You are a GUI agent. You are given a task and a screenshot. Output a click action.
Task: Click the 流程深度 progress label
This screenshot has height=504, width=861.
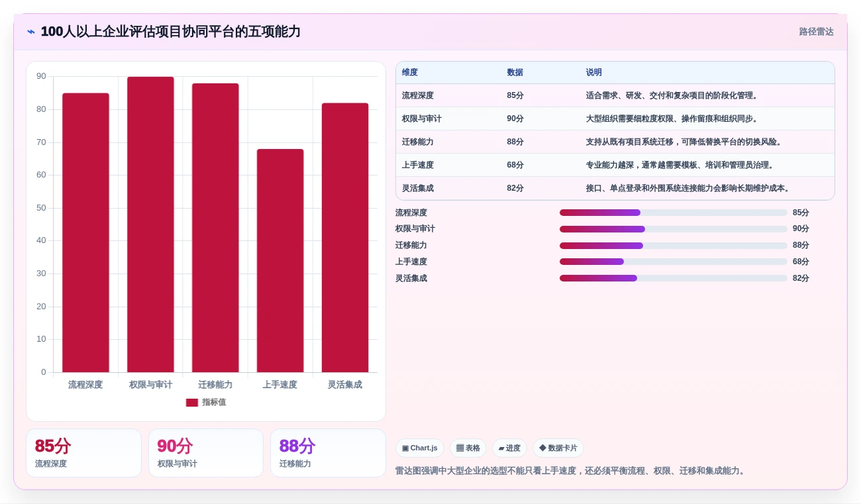click(x=411, y=213)
